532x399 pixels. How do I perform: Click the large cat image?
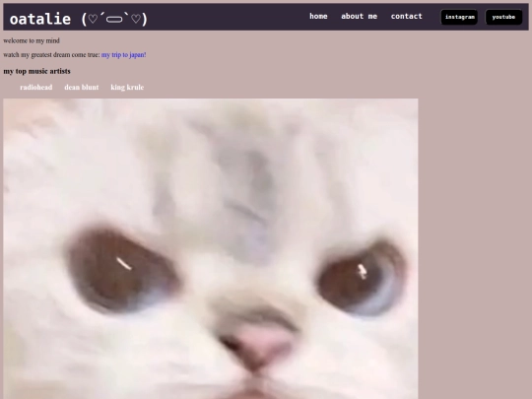211,248
